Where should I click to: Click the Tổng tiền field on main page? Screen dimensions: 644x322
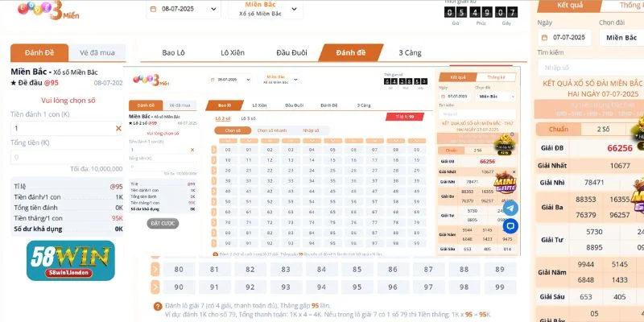pyautogui.click(x=67, y=157)
